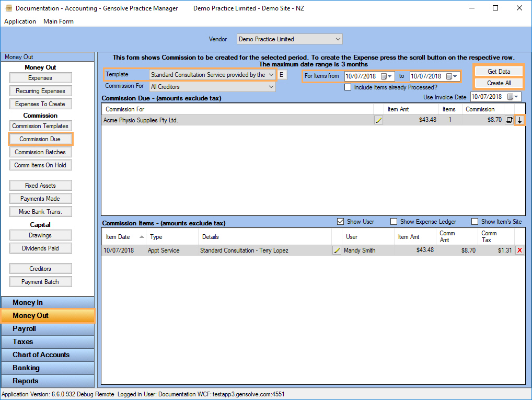Open details icon for Acme Physio row
The image size is (532, 400).
coord(509,120)
